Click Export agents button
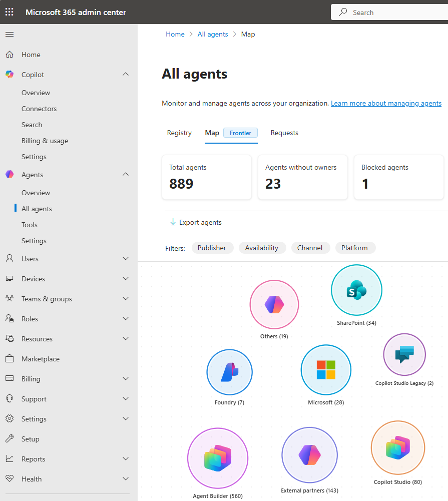Viewport: 448px width, 501px height. pos(196,222)
